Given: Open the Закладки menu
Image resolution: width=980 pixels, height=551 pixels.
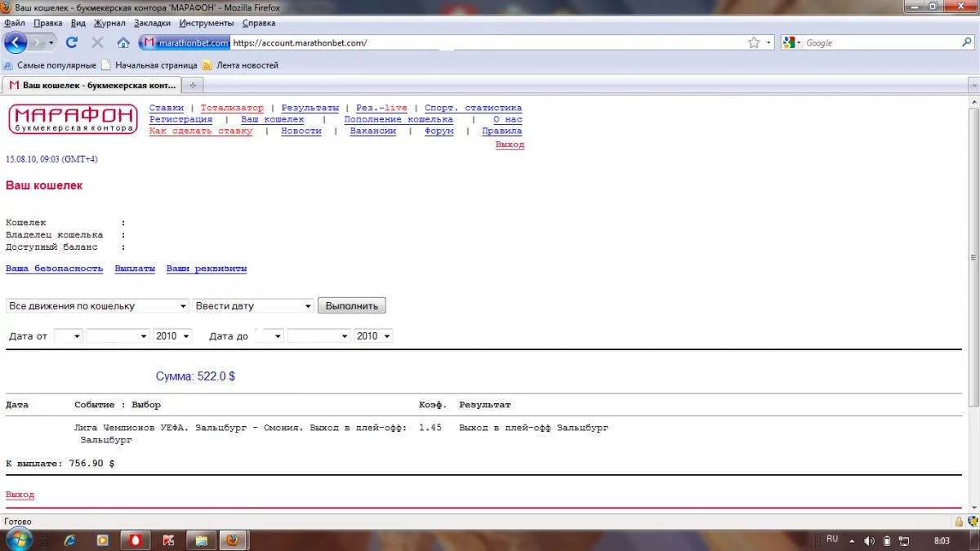Looking at the screenshot, I should (152, 23).
